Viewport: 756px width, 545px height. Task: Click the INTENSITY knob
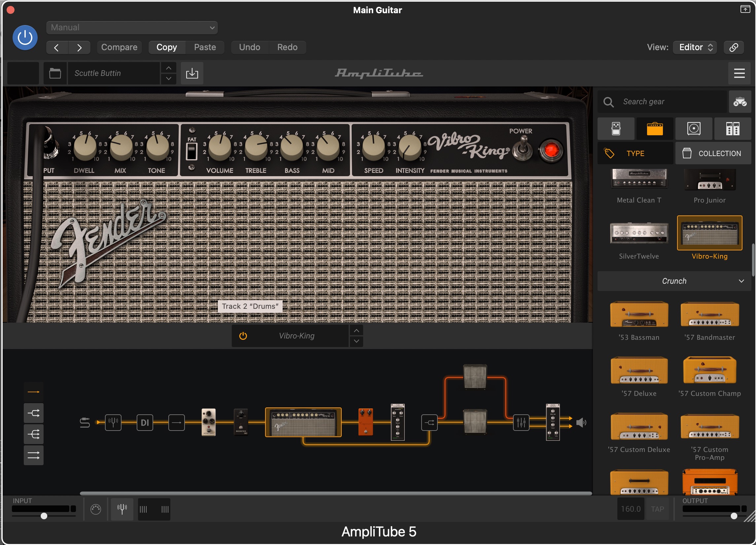tap(410, 147)
